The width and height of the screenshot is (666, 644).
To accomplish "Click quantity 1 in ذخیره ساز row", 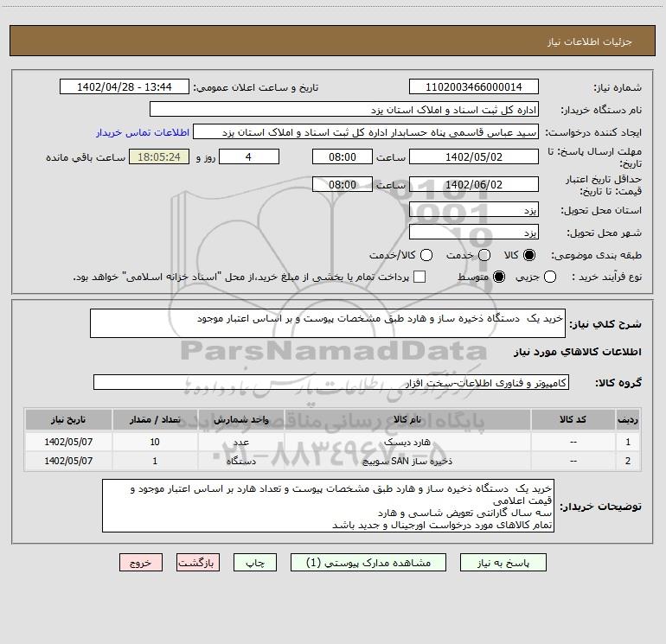I will click(x=155, y=461).
